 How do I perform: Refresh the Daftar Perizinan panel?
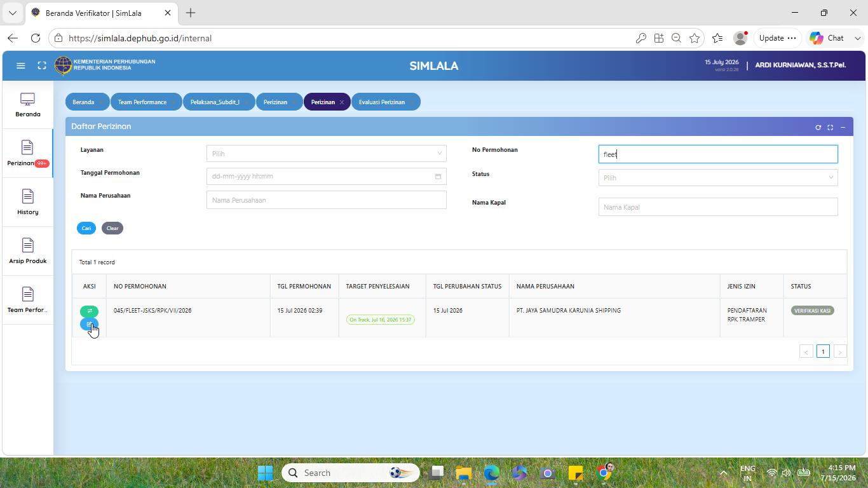coord(818,127)
